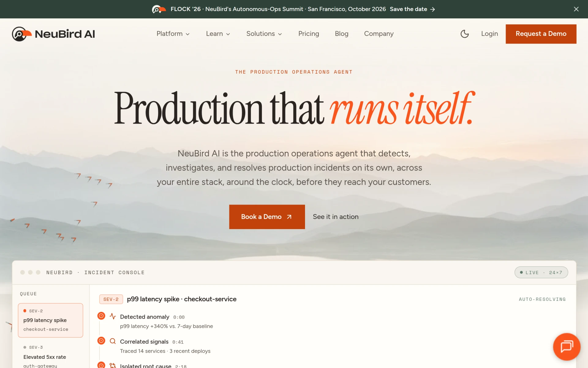Click the 0:41 timestamp
Screen dimensions: 588x368
(178, 342)
